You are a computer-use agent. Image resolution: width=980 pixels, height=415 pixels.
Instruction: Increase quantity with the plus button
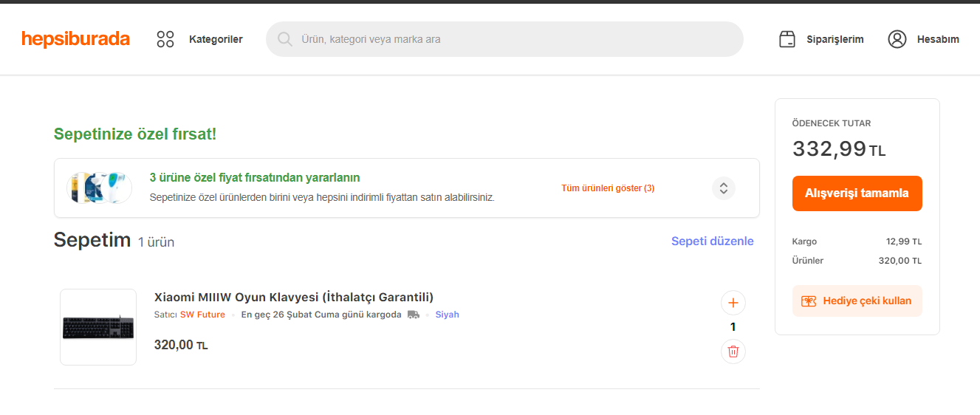(733, 303)
